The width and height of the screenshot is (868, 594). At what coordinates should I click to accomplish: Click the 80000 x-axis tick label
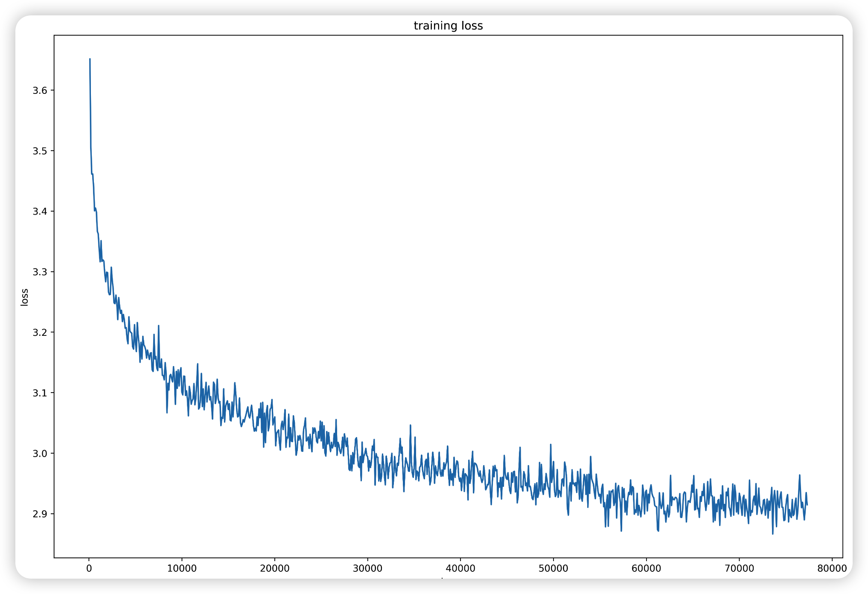[x=832, y=568]
